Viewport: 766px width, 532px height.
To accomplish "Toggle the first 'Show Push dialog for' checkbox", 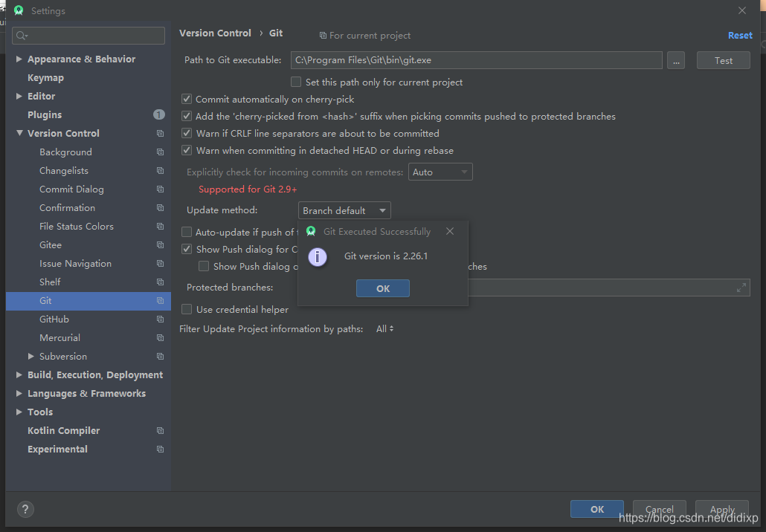I will (x=187, y=249).
